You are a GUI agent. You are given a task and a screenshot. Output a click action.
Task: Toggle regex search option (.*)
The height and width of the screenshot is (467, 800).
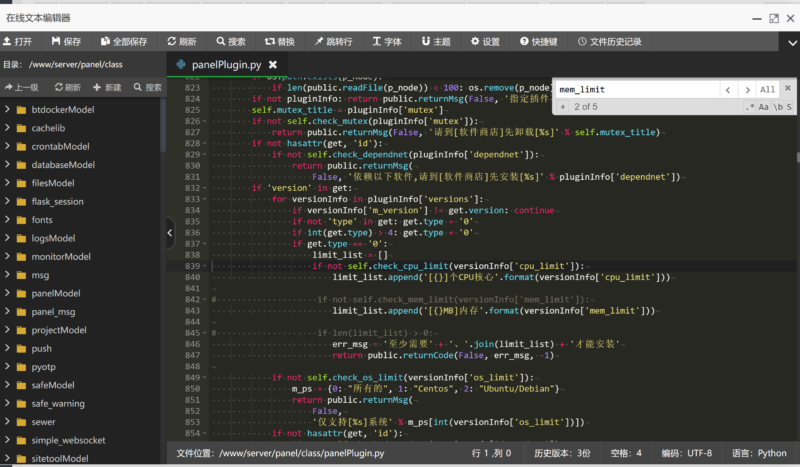tap(748, 106)
